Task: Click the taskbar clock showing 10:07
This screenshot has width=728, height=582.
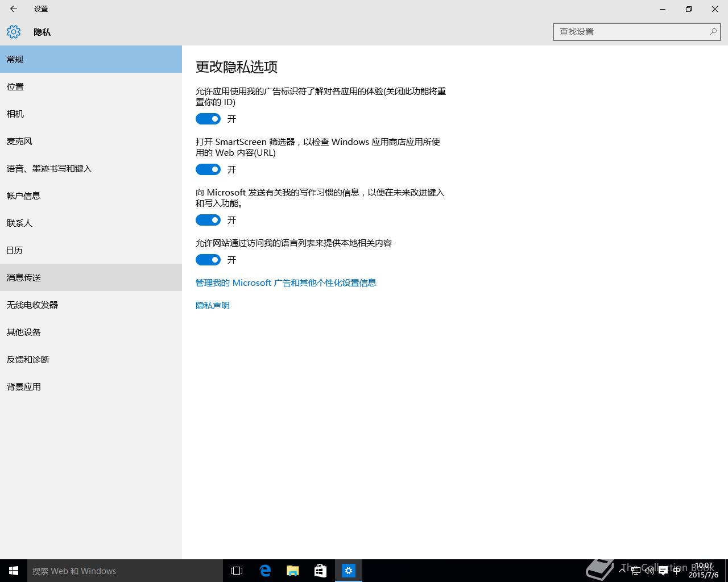Action: pos(704,571)
